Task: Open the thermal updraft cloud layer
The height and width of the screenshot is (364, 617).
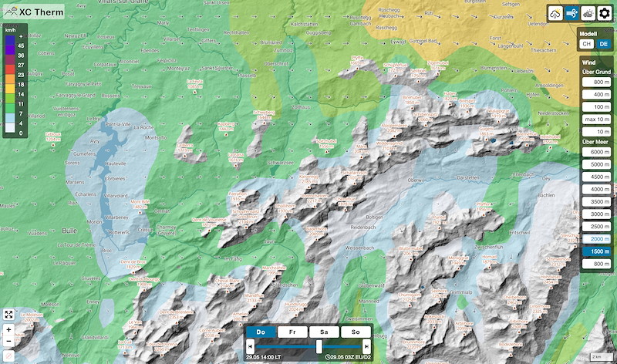Action: [x=555, y=13]
